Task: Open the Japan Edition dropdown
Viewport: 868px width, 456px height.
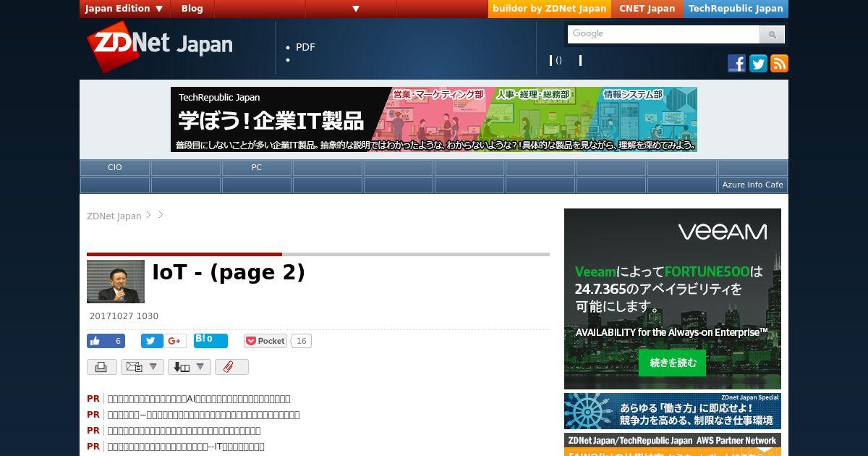Action: click(125, 9)
